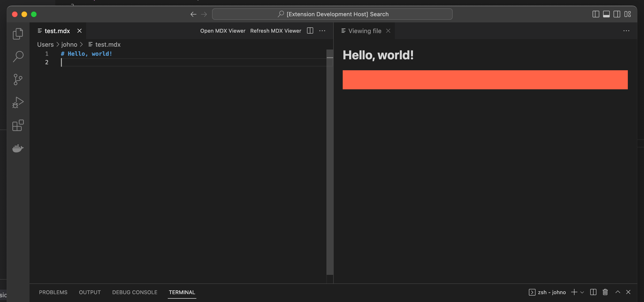The image size is (644, 302).
Task: Open the Extensions view
Action: click(x=18, y=125)
